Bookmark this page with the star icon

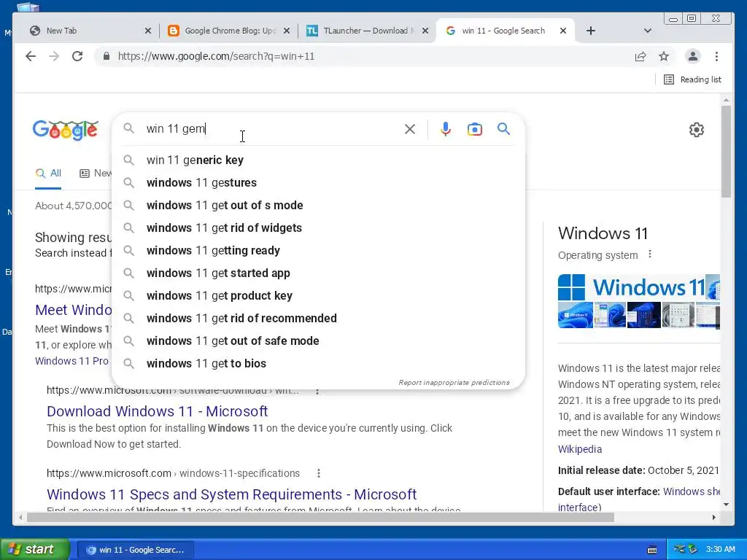click(664, 57)
